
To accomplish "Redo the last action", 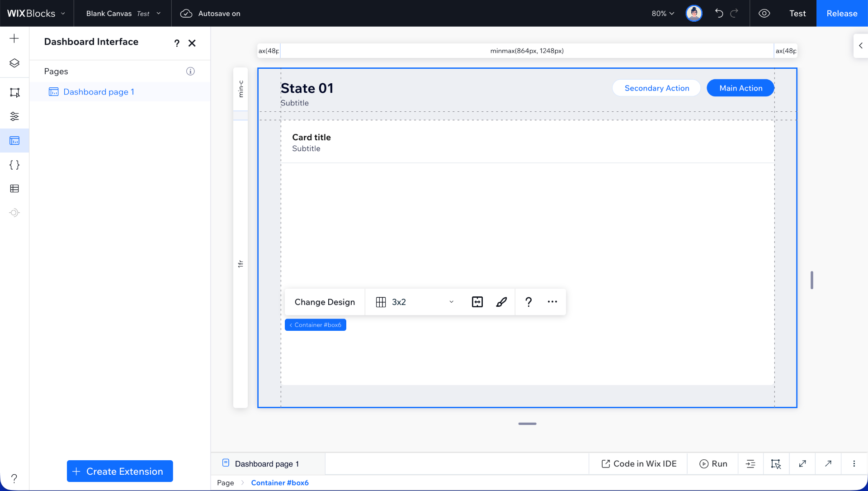I will pyautogui.click(x=734, y=13).
